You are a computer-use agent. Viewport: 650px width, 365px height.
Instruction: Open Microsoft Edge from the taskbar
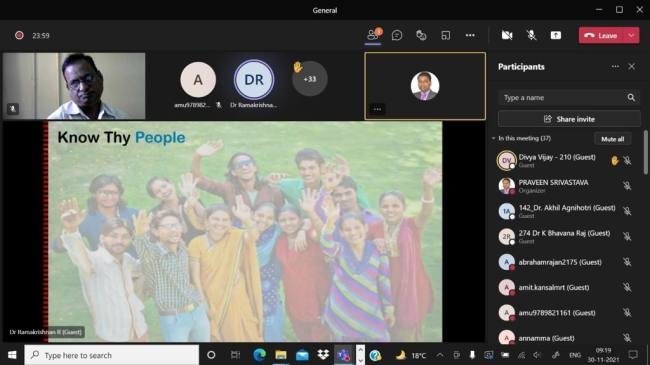[260, 355]
